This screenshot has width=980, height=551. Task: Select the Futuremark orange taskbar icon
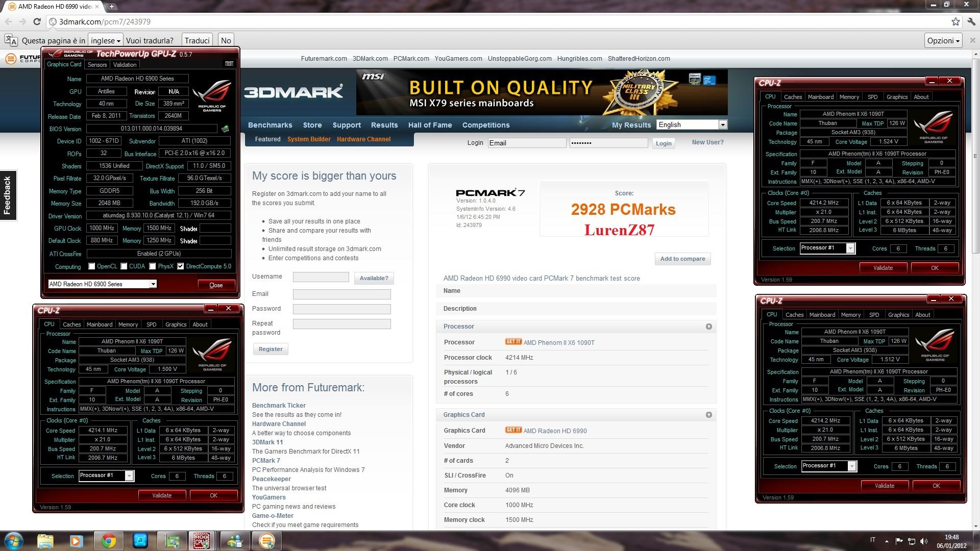coord(266,541)
